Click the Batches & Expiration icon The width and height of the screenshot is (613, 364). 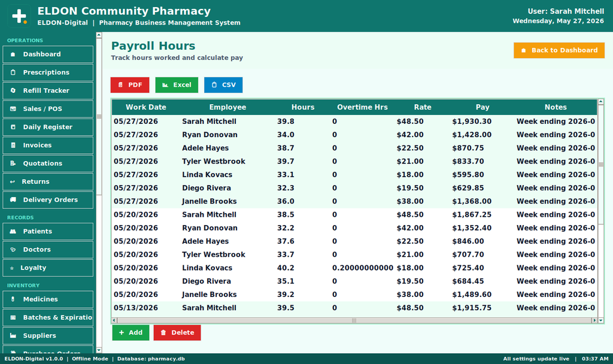pos(13,317)
